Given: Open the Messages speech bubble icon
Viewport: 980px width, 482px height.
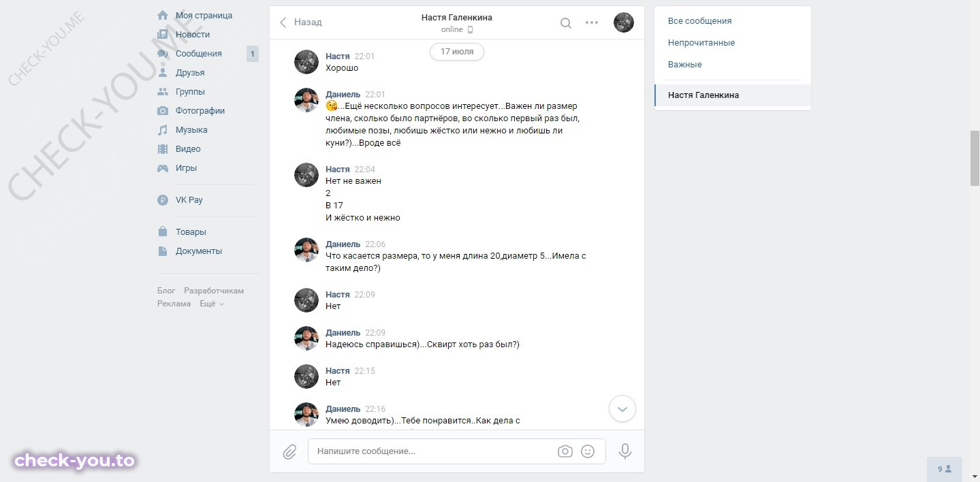Looking at the screenshot, I should click(x=163, y=53).
